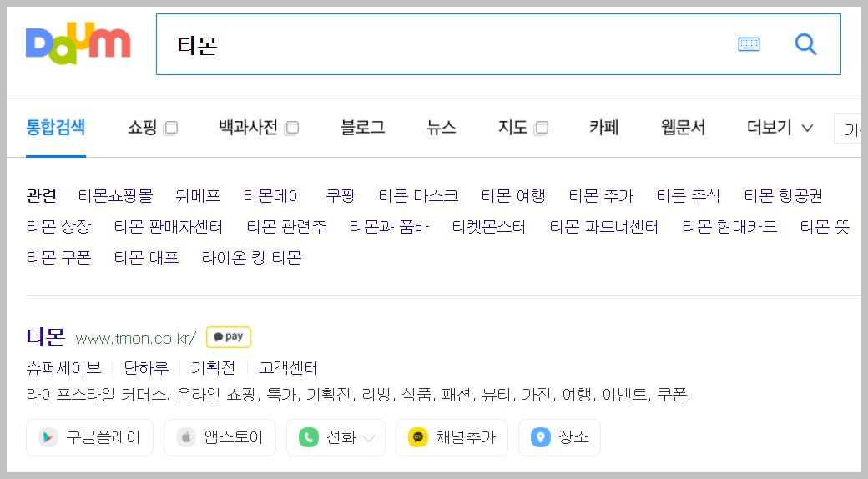Click related search 티몬 항공권

(x=784, y=195)
